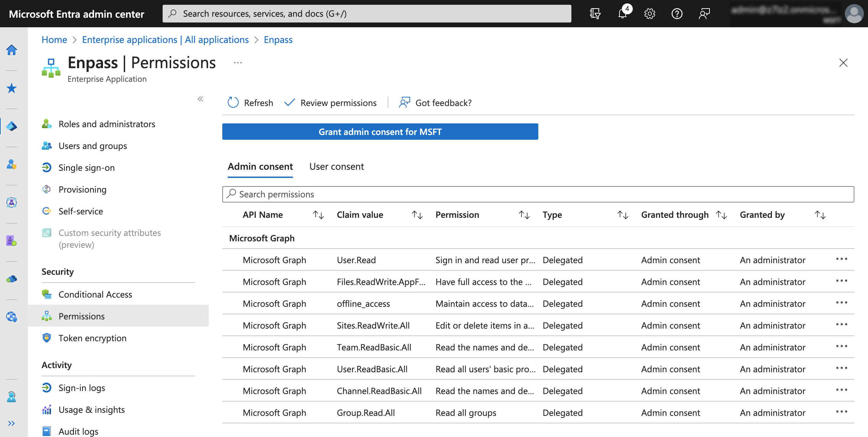868x437 pixels.
Task: Click Grant admin consent for MSFT
Action: click(379, 132)
